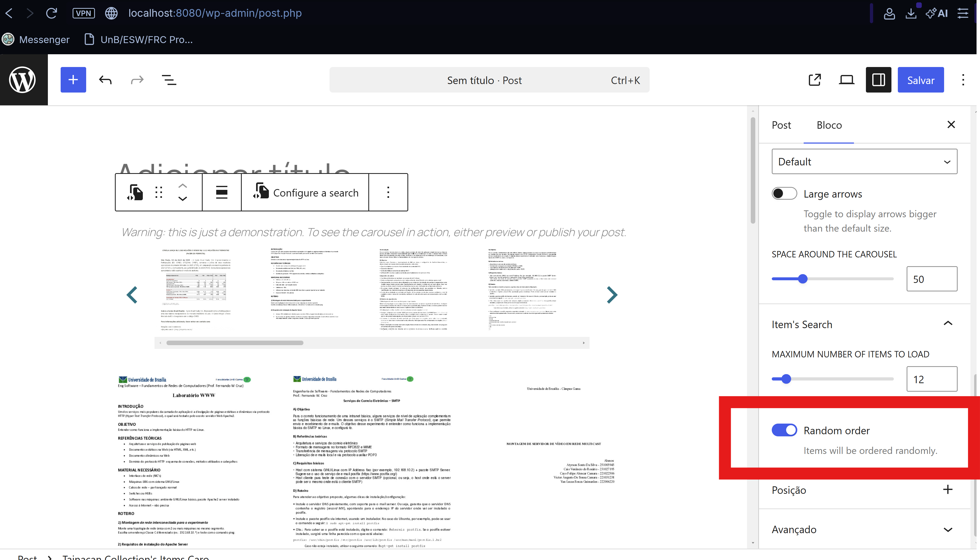Open the block alignment control

tap(222, 192)
